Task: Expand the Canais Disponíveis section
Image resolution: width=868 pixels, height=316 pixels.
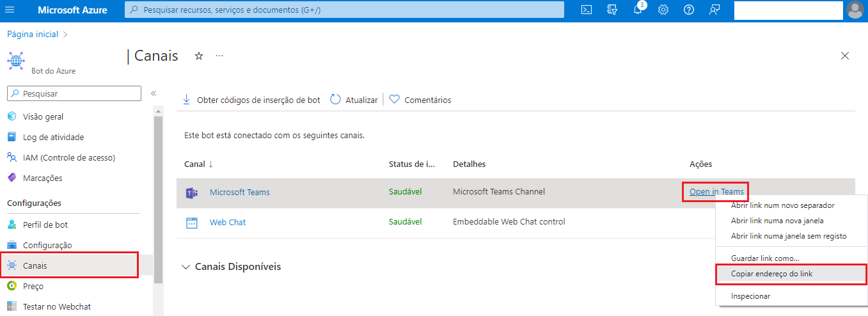Action: click(x=232, y=266)
